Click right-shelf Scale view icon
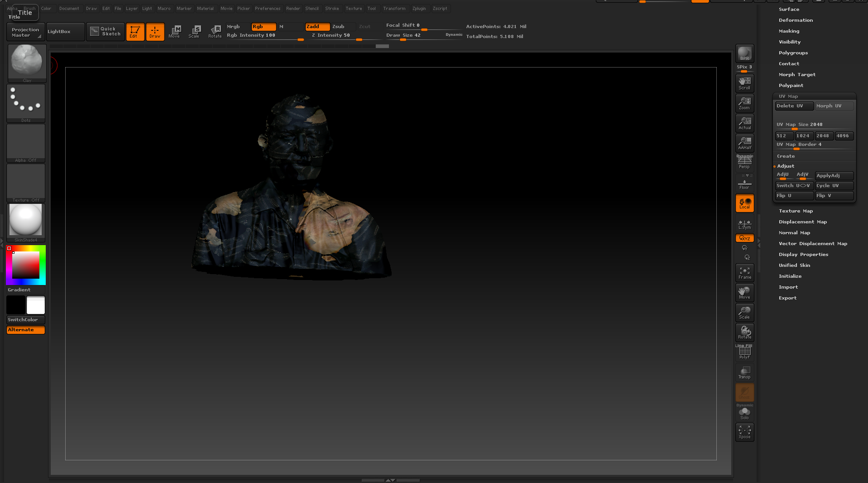The width and height of the screenshot is (868, 483). point(744,313)
